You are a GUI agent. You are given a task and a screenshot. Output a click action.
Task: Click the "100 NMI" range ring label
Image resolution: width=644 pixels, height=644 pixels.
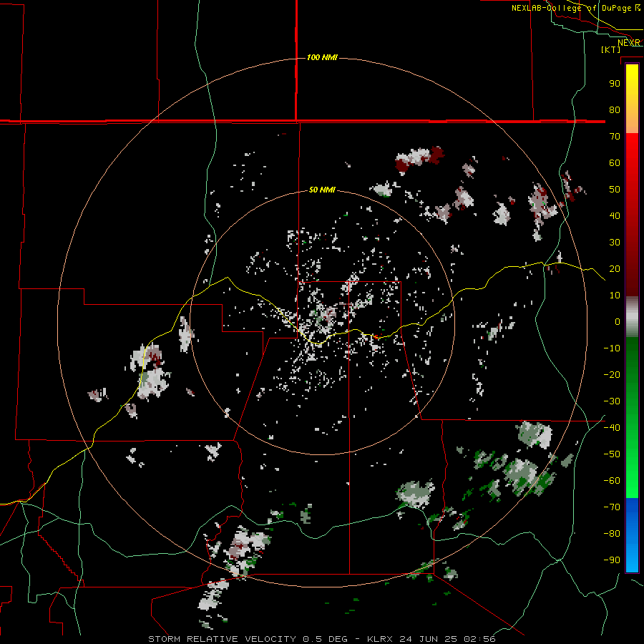(322, 57)
